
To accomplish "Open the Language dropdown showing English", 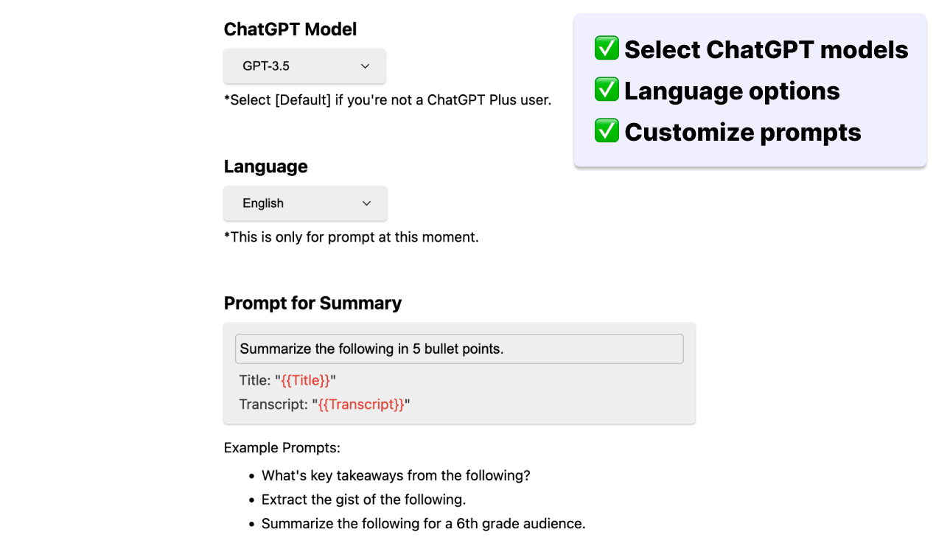I will tap(304, 203).
